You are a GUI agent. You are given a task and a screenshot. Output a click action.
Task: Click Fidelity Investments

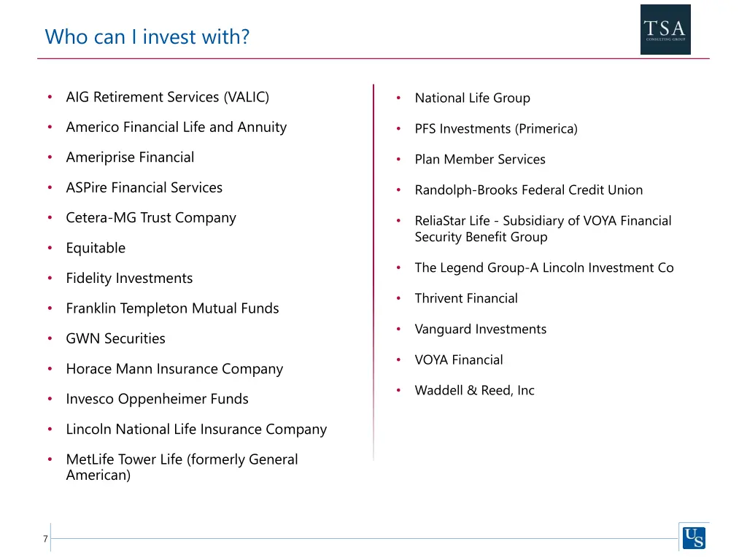tap(129, 278)
